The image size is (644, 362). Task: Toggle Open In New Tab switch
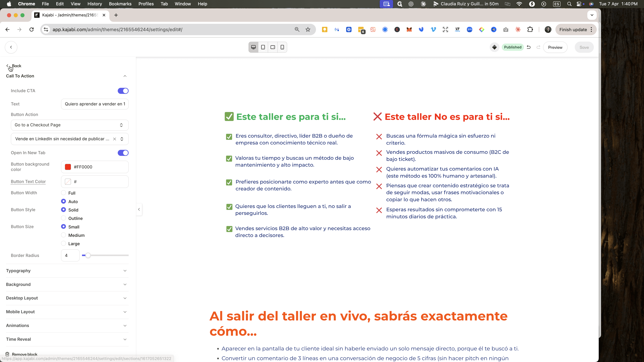pyautogui.click(x=123, y=153)
